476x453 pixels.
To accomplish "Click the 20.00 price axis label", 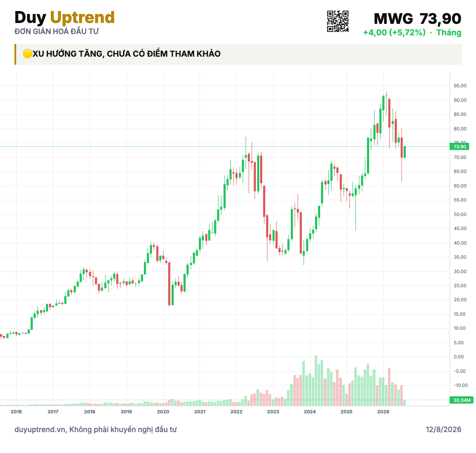I will pos(460,300).
